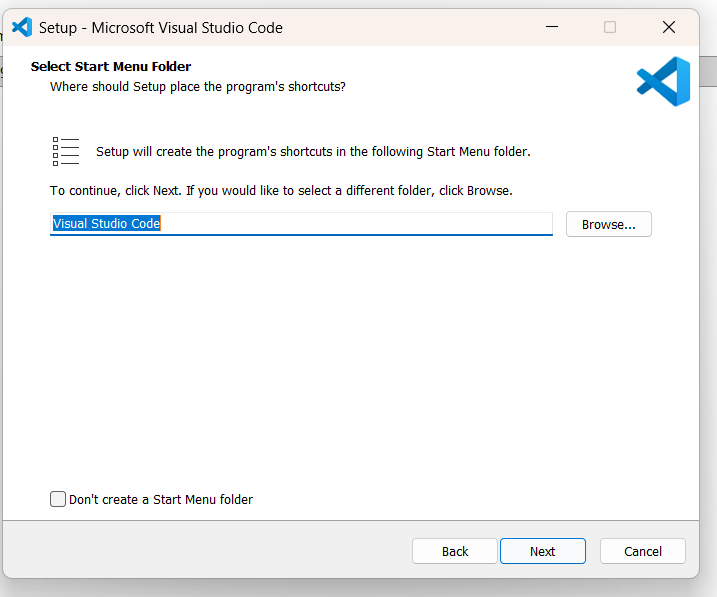Go Back to the previous setup step

tap(455, 551)
